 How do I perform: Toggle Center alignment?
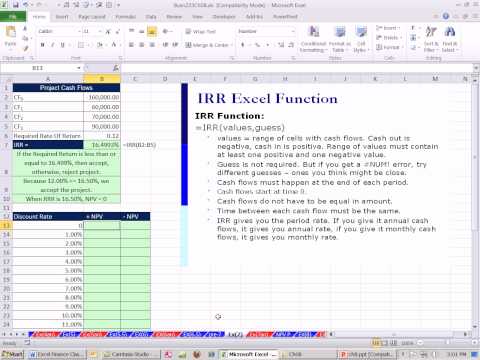click(142, 45)
